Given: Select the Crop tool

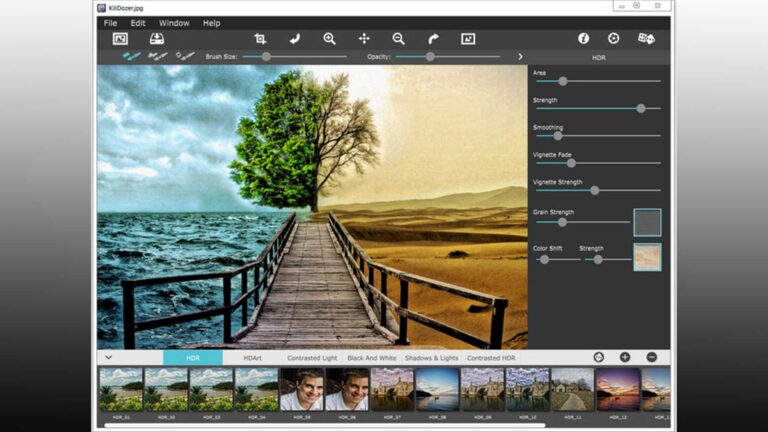Looking at the screenshot, I should pos(260,39).
